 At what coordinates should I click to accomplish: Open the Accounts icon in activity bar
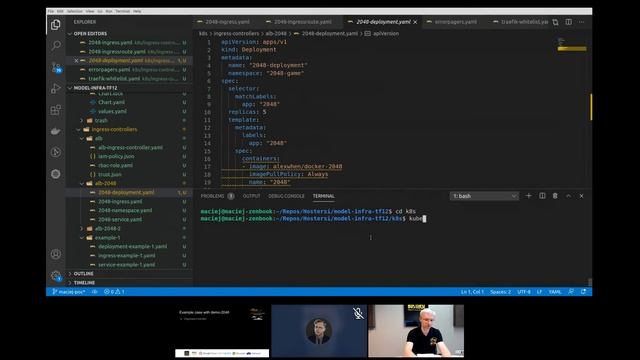[56, 254]
